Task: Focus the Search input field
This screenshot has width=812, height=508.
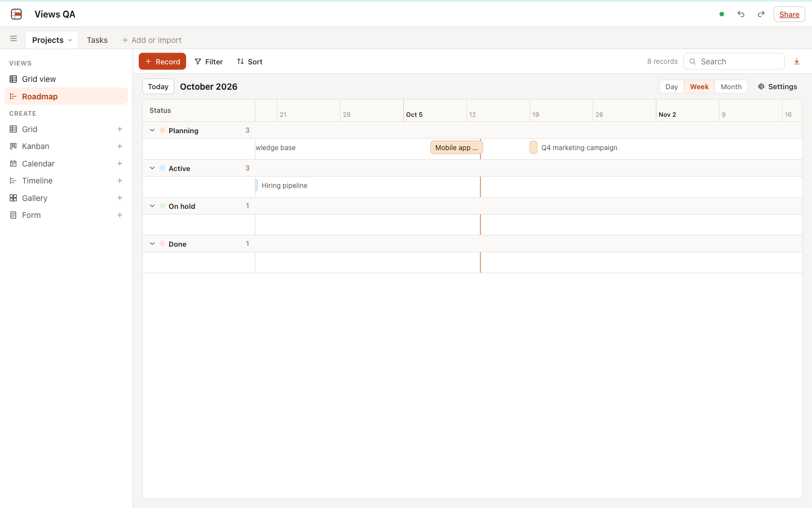Action: (734, 62)
